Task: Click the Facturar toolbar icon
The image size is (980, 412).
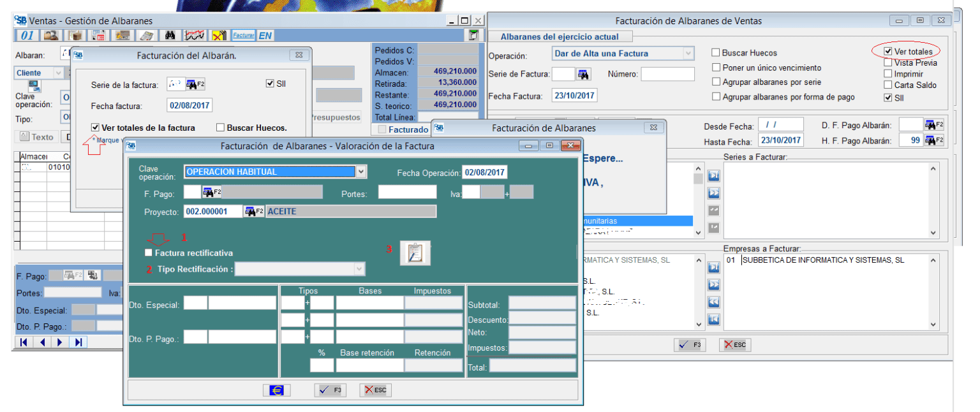Action: click(x=244, y=36)
